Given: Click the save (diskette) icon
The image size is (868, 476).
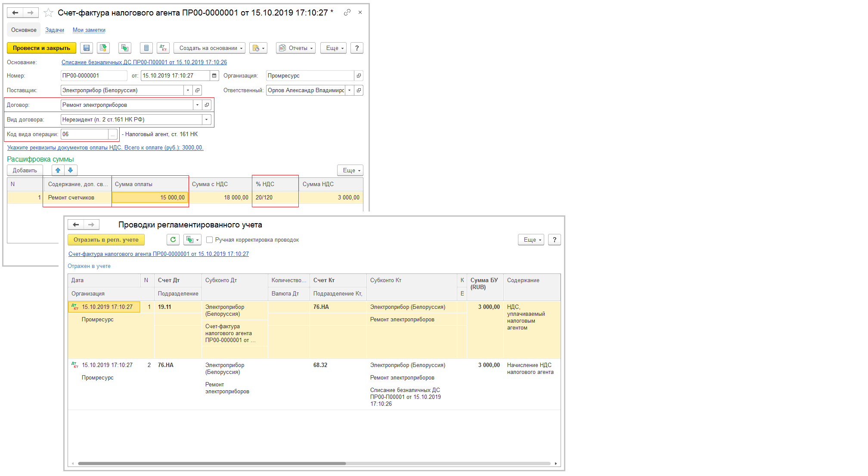Looking at the screenshot, I should pyautogui.click(x=87, y=48).
